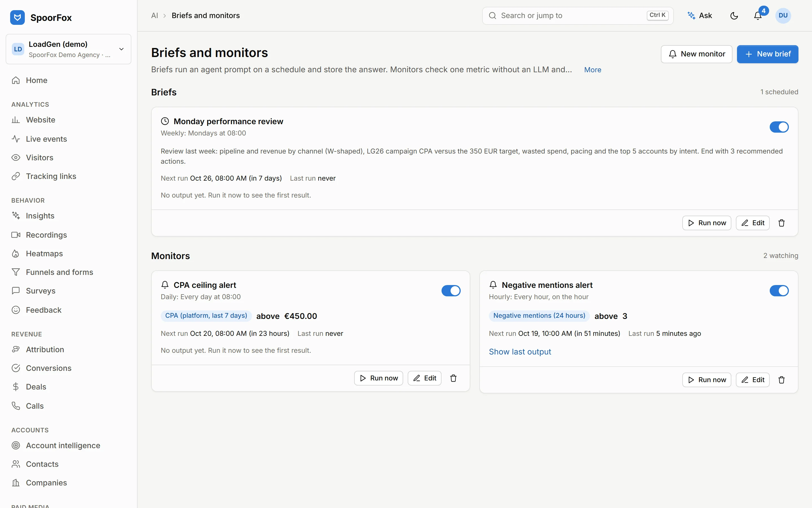
Task: Select Funnels and forms
Action: pyautogui.click(x=69, y=272)
